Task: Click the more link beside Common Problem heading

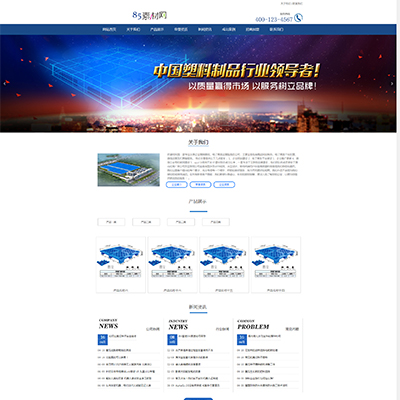Action: (x=292, y=329)
